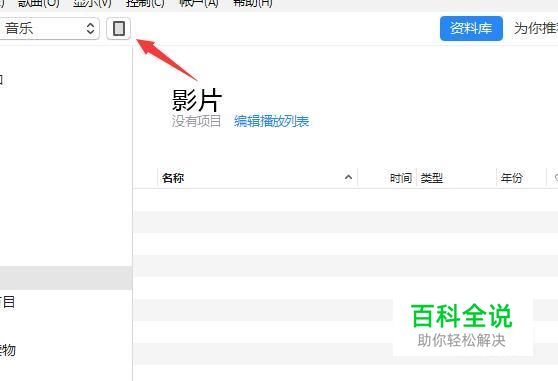Viewport: 558px width, 381px height.
Task: Open the 帮助(H) menu
Action: point(252,4)
